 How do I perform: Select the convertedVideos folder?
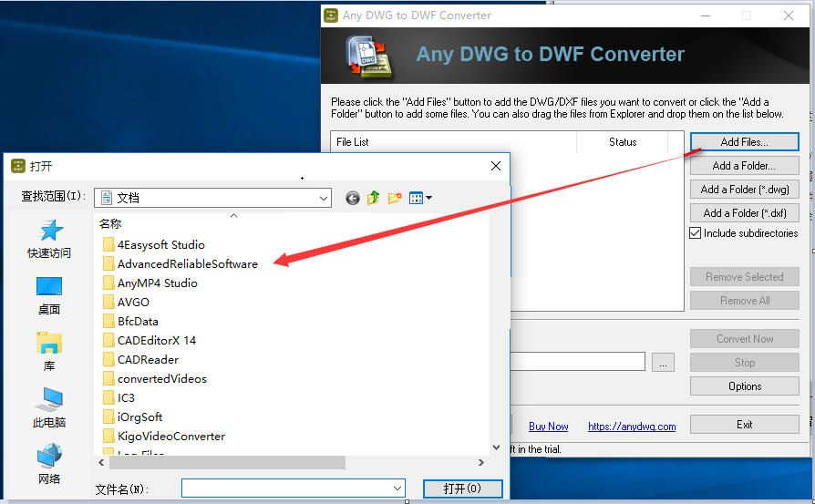(155, 379)
